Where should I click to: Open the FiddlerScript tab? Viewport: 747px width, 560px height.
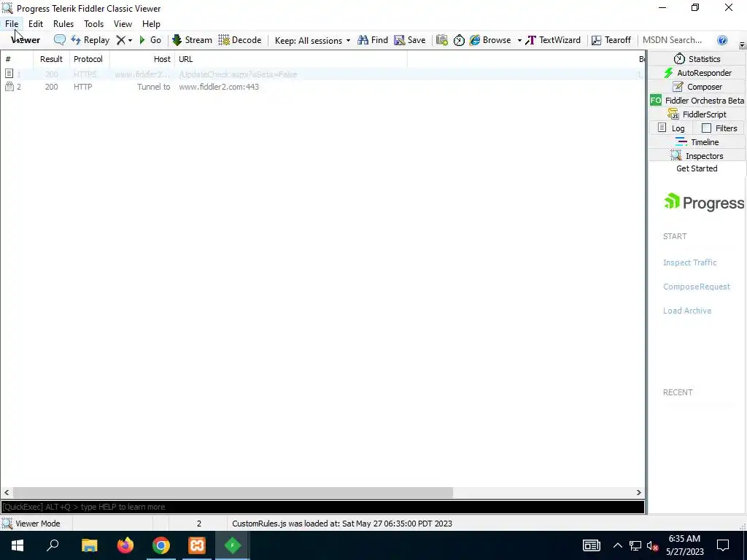point(697,114)
